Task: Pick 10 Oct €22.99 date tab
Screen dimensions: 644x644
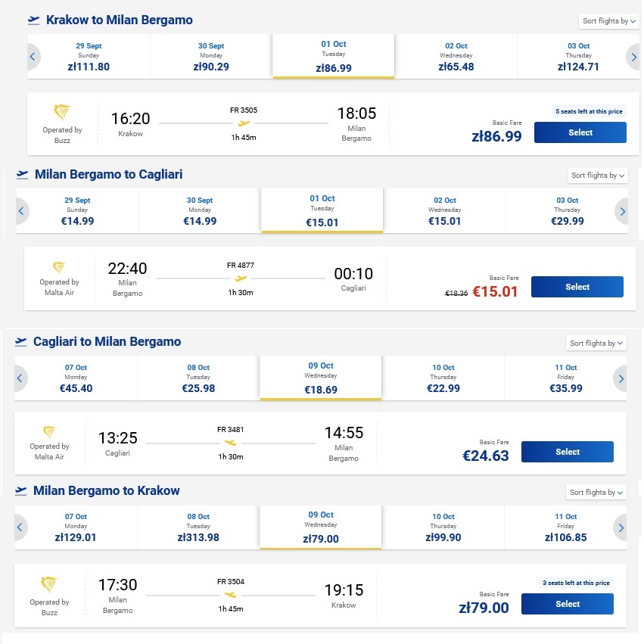Action: [x=443, y=378]
